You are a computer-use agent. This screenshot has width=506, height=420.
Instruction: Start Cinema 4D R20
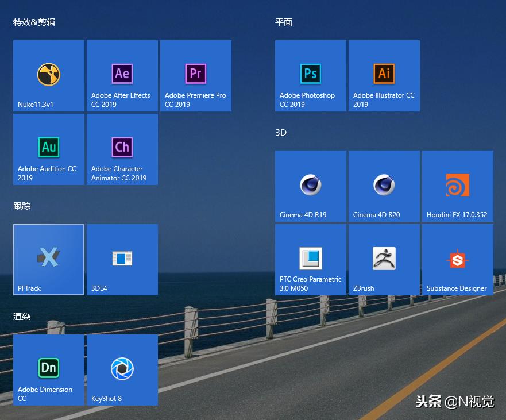384,186
